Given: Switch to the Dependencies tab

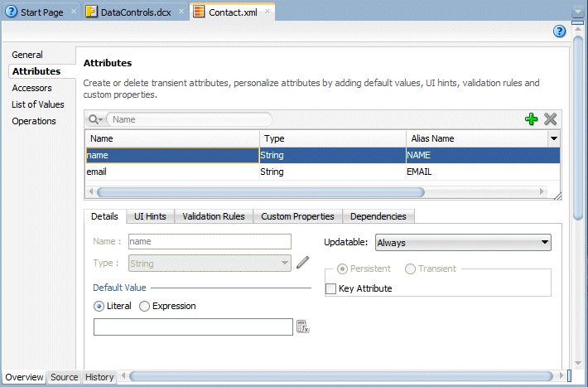Looking at the screenshot, I should tap(378, 216).
